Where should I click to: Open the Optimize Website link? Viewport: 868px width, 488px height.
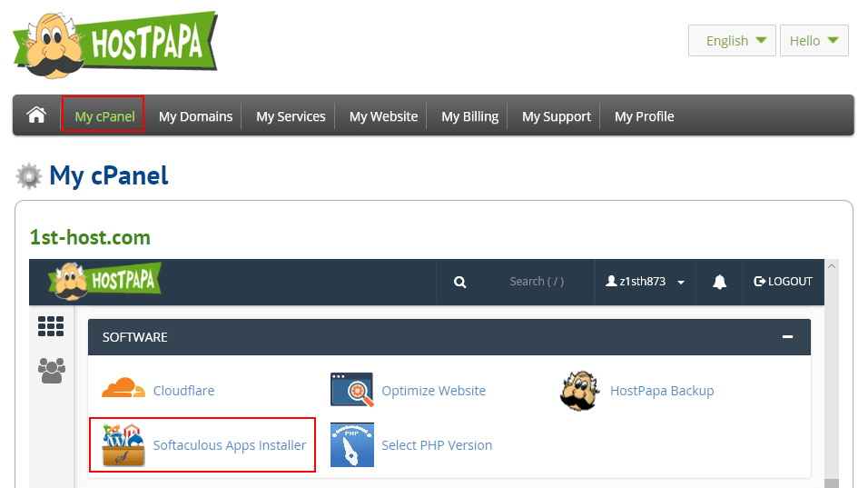click(433, 391)
